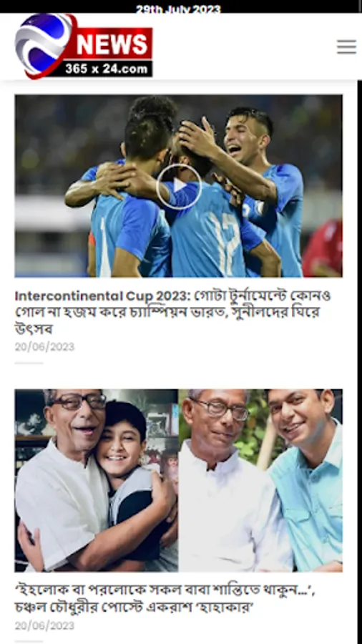Click the vertical scrollbar on right edge
Screen dimensions: 362x644
click(360, 361)
